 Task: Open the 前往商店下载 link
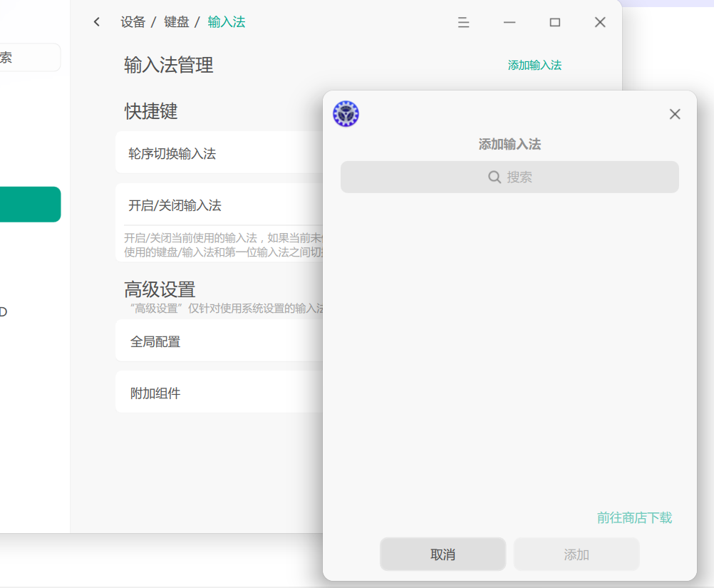click(x=634, y=518)
